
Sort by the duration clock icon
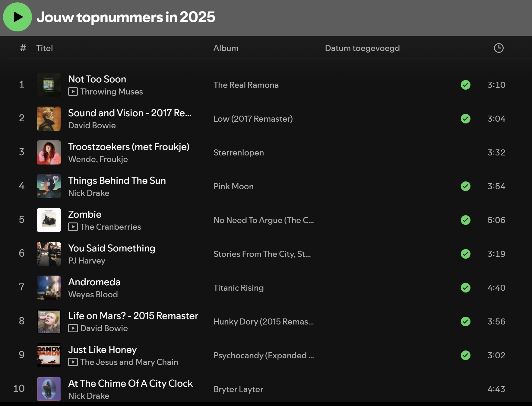pyautogui.click(x=499, y=48)
